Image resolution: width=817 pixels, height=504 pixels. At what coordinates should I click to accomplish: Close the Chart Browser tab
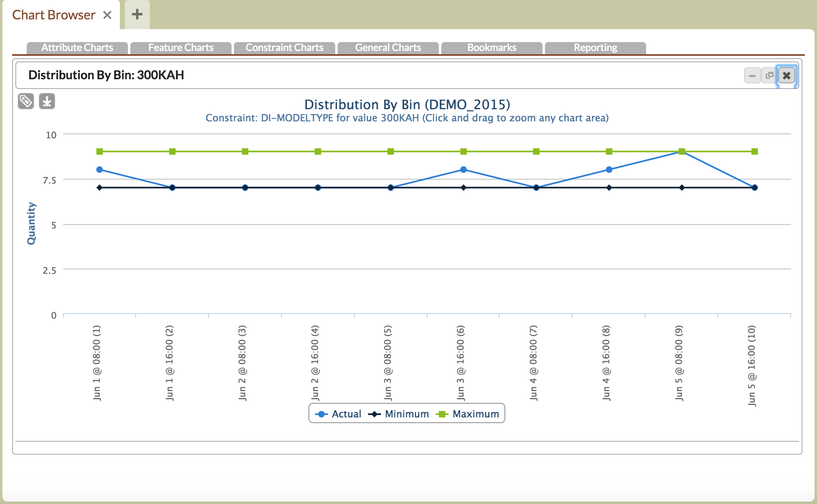click(x=107, y=15)
